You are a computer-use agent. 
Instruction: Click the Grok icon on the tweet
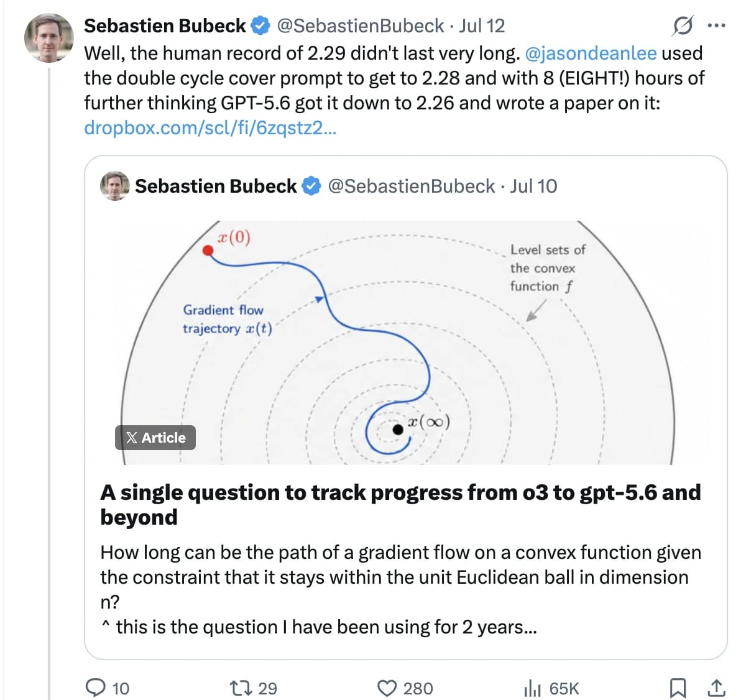pyautogui.click(x=682, y=26)
